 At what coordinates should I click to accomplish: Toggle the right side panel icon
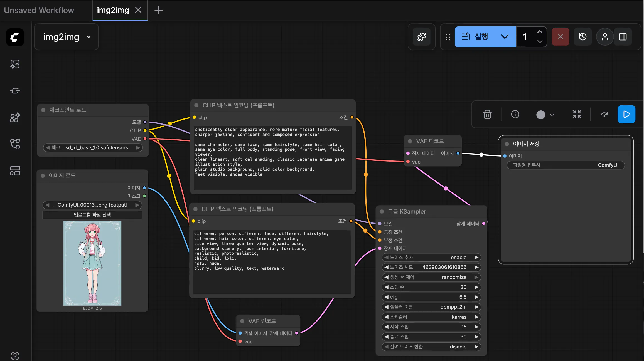623,37
